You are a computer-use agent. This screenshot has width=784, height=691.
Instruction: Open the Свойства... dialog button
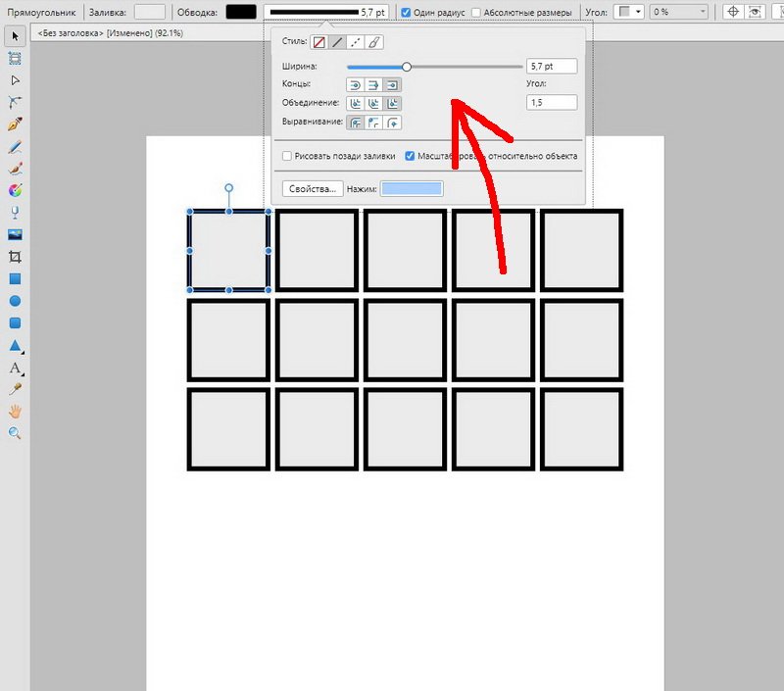point(312,188)
